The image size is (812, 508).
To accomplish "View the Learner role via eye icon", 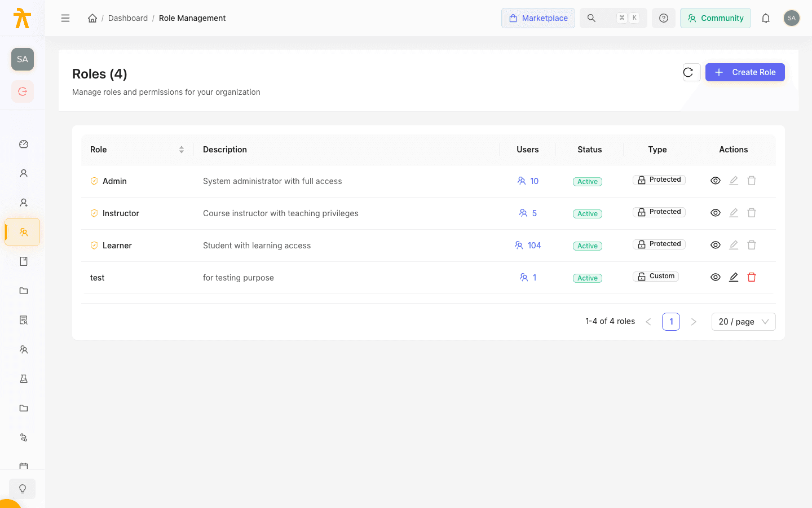I will click(716, 245).
